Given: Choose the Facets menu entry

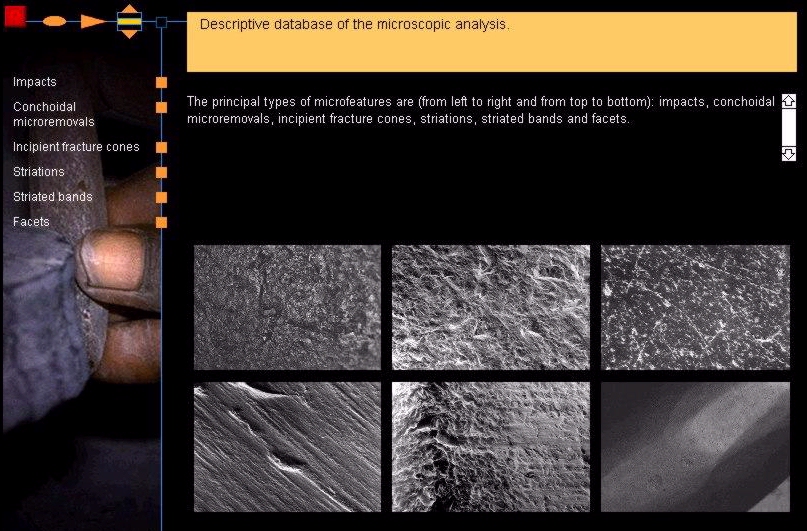Looking at the screenshot, I should pos(31,222).
